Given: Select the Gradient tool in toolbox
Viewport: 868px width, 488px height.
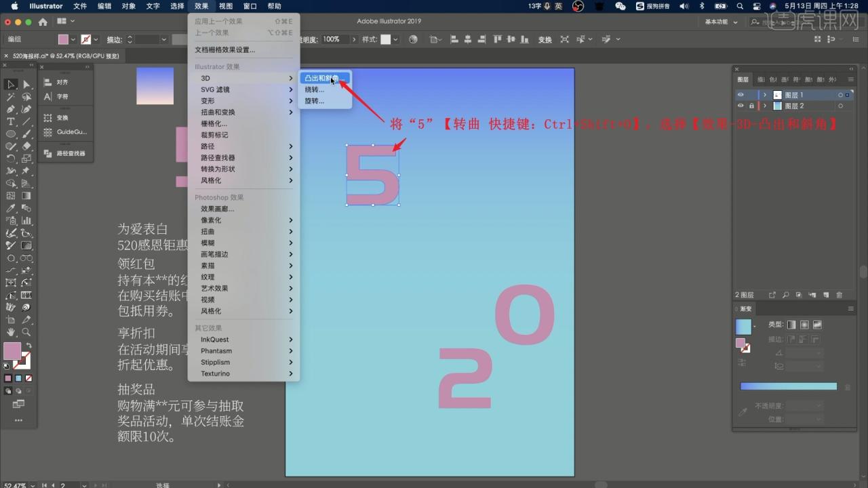Looking at the screenshot, I should (x=26, y=196).
